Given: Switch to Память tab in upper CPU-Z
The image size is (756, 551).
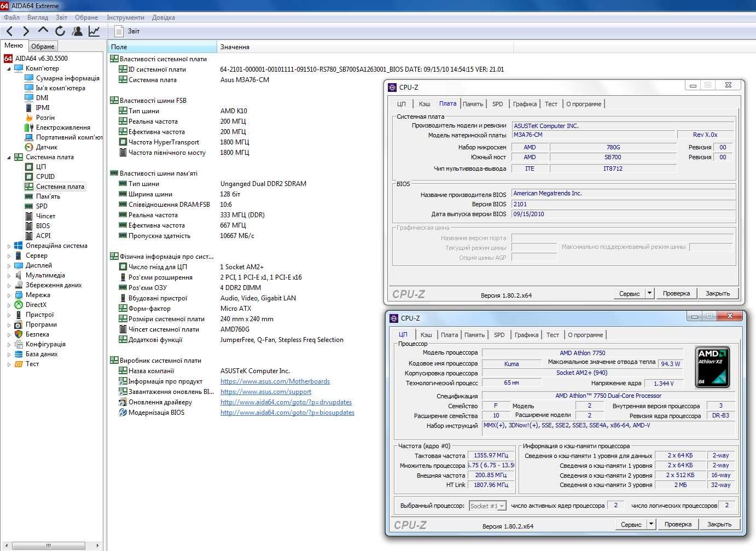Looking at the screenshot, I should [x=473, y=104].
